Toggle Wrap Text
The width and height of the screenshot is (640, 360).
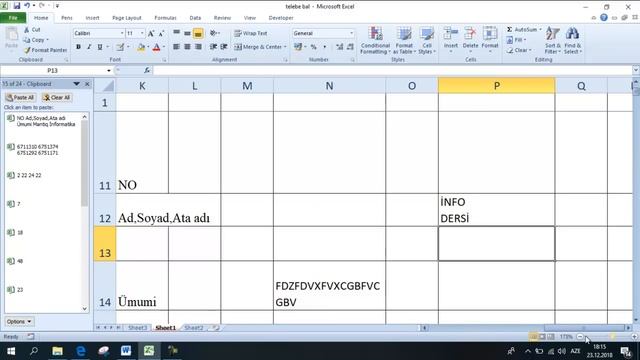[x=251, y=33]
